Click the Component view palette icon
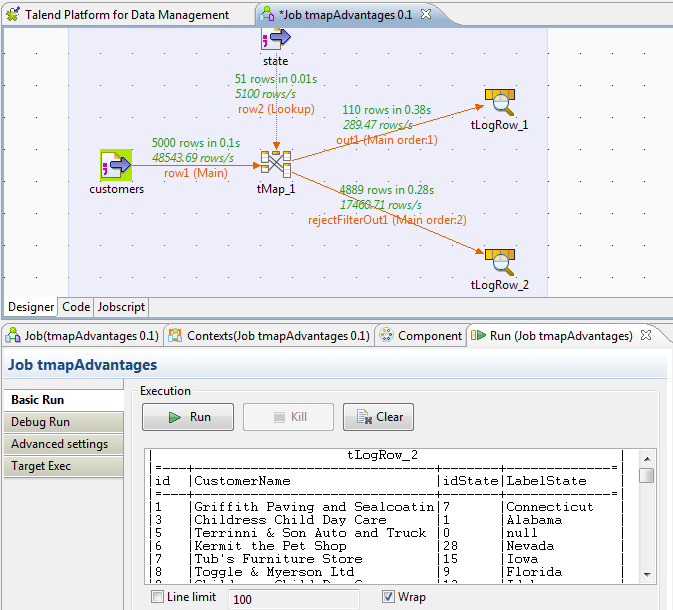 (x=386, y=335)
